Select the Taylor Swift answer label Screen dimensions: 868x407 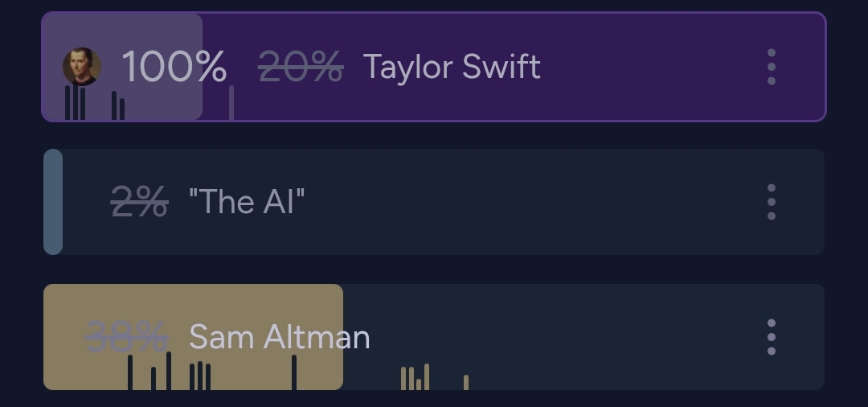(452, 67)
